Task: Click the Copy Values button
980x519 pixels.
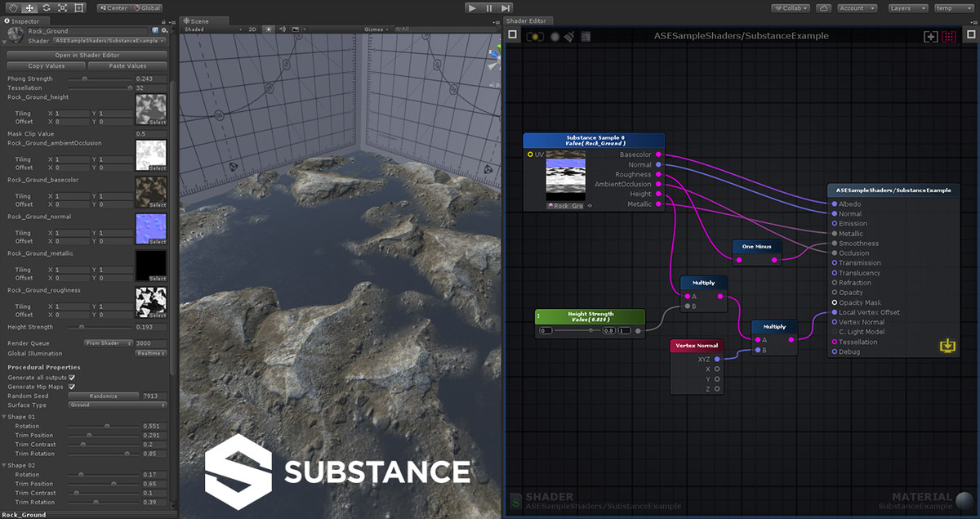Action: coord(47,65)
